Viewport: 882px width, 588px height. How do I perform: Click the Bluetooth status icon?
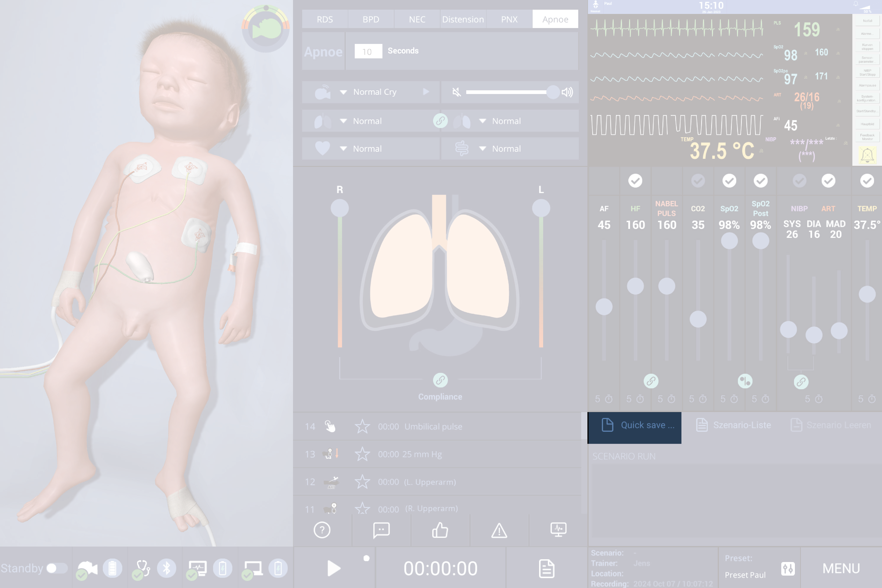coord(167,568)
